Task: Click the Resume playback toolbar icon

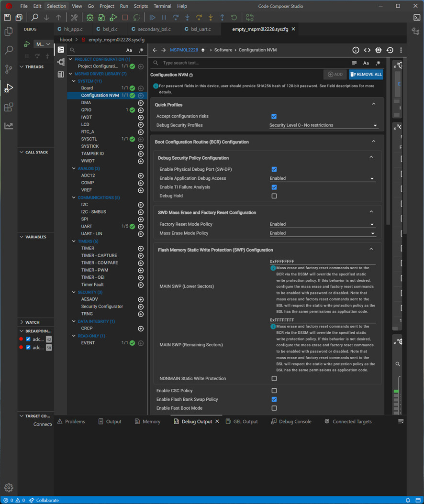Action: pos(153,17)
